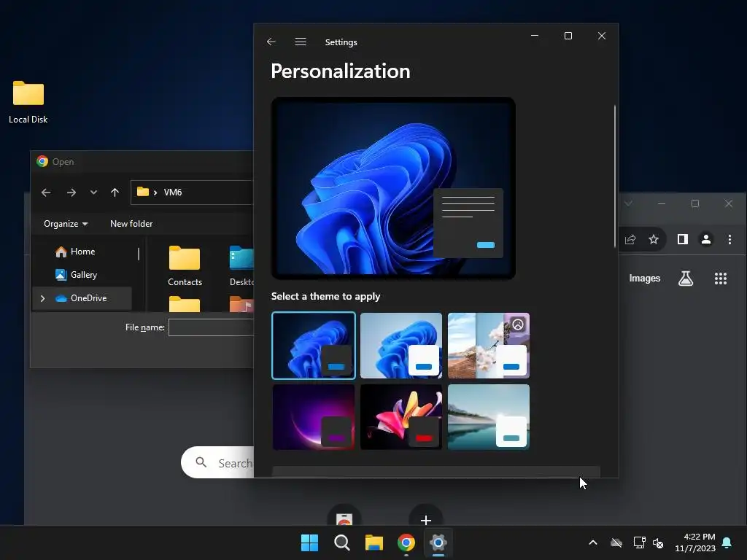
Task: Open the Organize dropdown menu
Action: click(66, 224)
